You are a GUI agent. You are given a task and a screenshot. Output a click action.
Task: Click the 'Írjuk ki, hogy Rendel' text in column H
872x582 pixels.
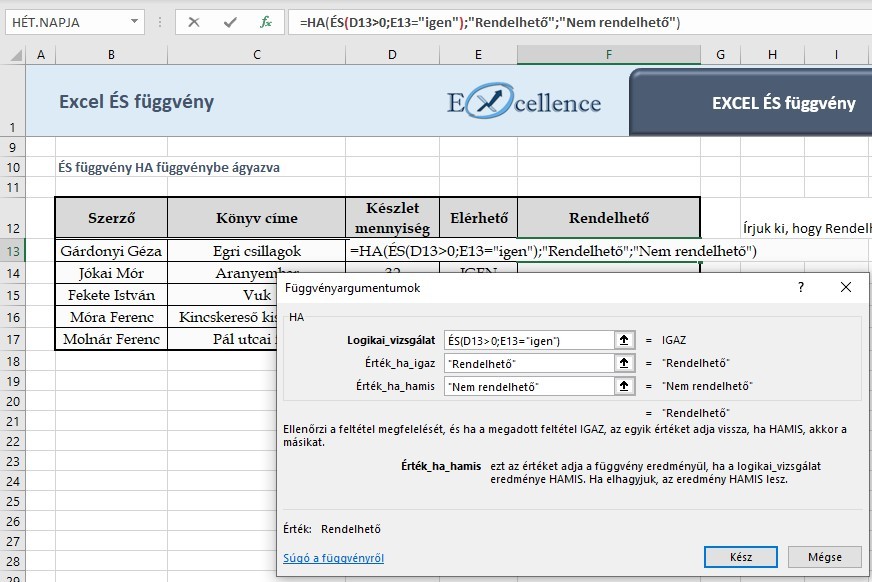tap(807, 228)
